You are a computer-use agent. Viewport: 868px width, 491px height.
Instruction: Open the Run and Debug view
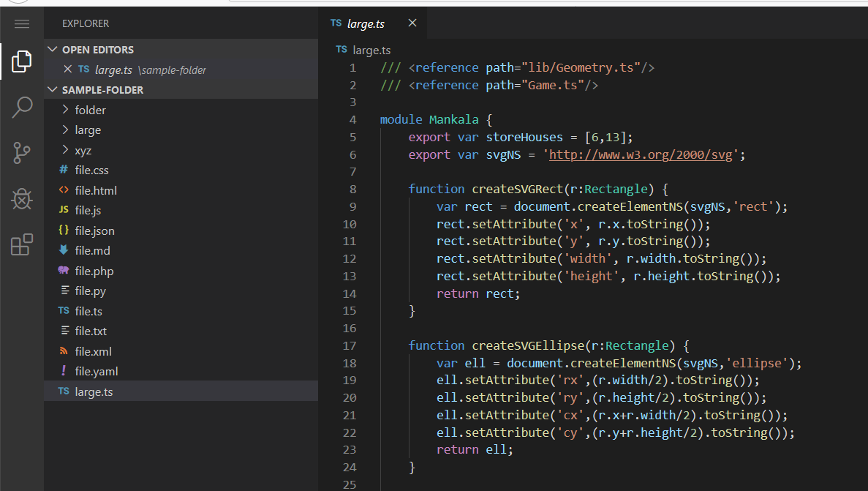(21, 199)
